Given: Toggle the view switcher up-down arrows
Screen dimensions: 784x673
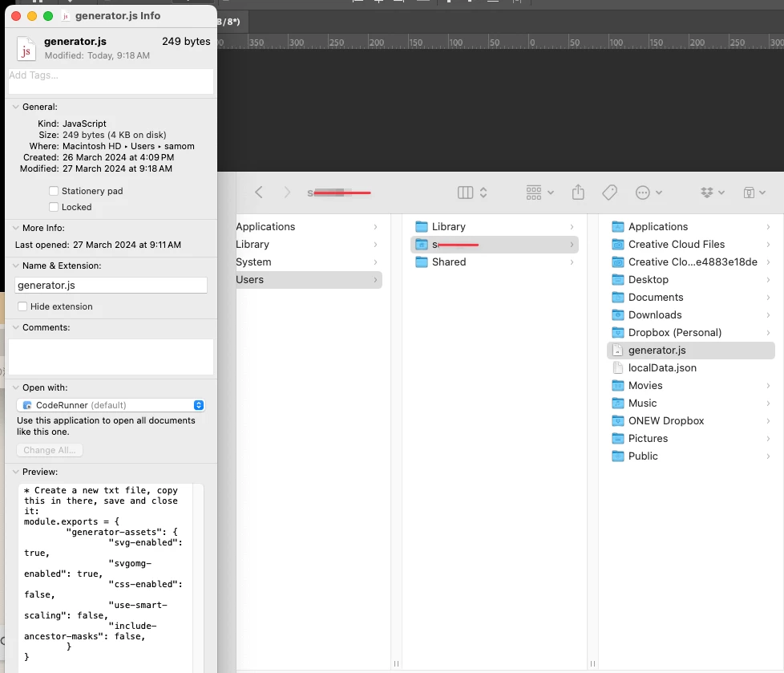Looking at the screenshot, I should pyautogui.click(x=483, y=193).
